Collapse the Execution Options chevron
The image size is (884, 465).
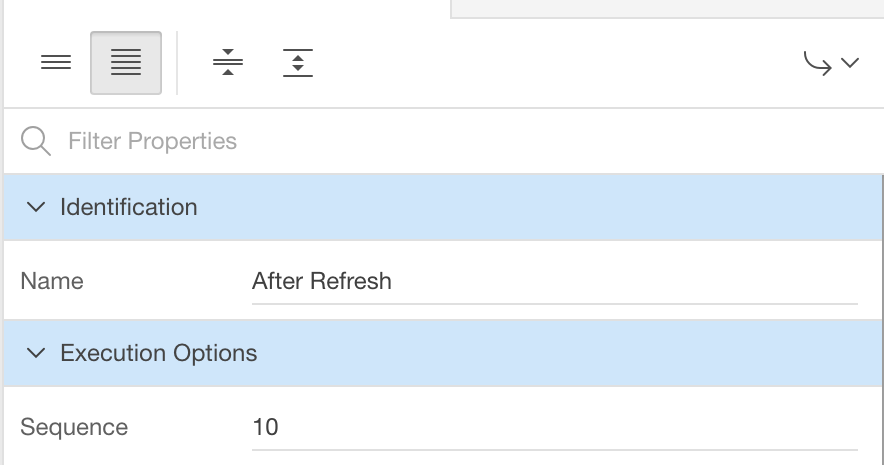(36, 353)
